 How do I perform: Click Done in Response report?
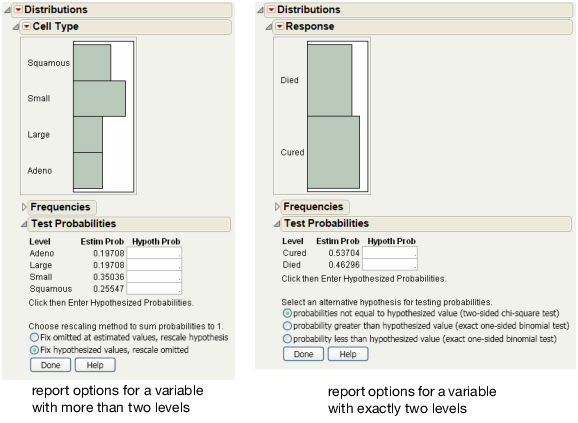click(x=303, y=354)
